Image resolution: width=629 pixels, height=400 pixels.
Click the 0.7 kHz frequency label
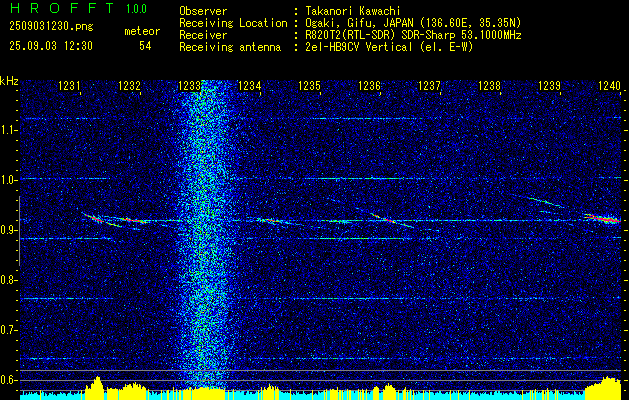pos(8,330)
